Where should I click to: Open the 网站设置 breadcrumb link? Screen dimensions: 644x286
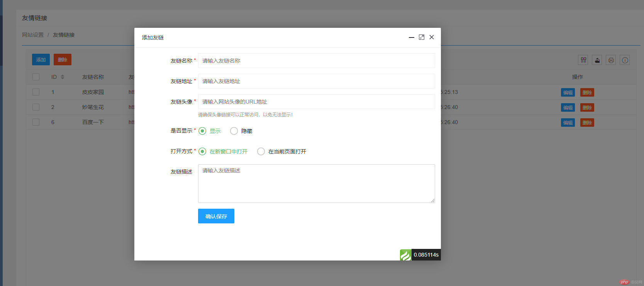[33, 35]
